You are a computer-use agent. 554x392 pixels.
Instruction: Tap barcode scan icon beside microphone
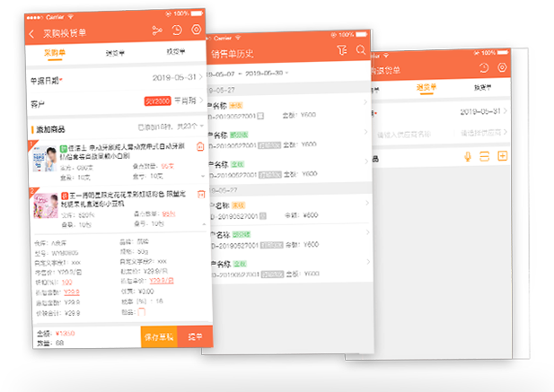[x=485, y=156]
